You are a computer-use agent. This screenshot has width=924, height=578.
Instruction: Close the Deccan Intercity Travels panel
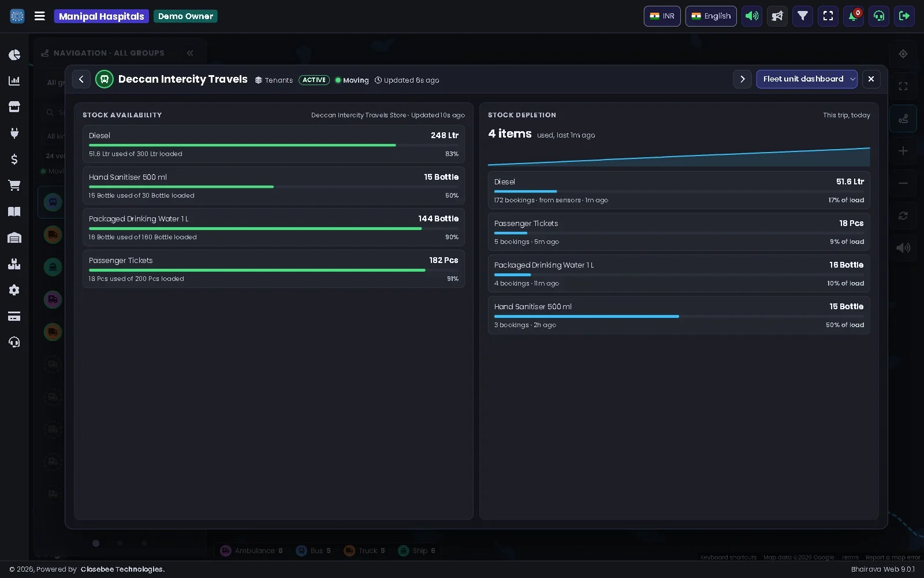click(x=871, y=79)
